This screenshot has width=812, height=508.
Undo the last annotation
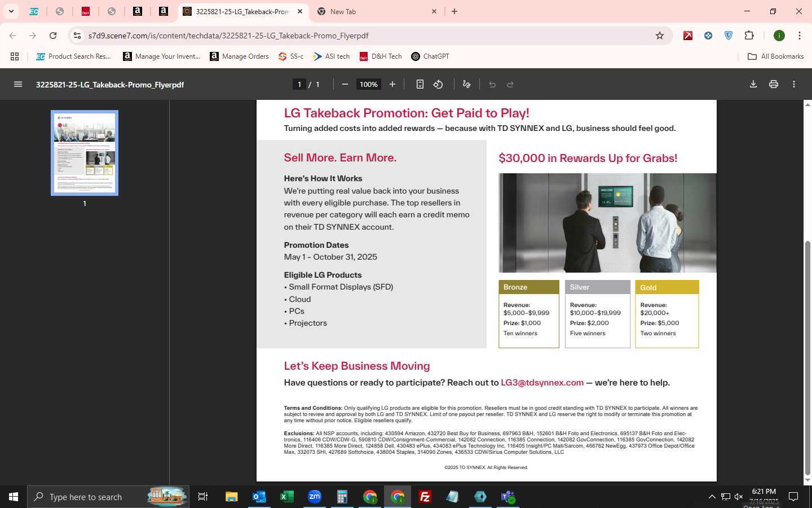pyautogui.click(x=492, y=84)
